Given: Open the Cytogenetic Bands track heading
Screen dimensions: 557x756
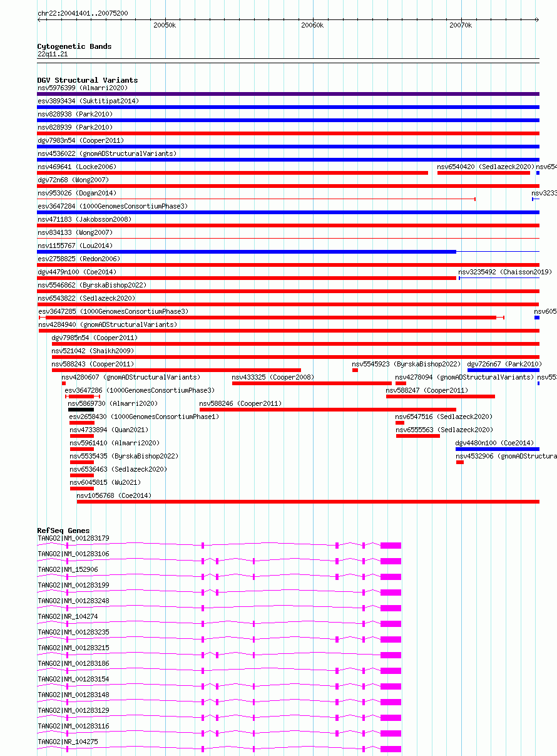Looking at the screenshot, I should 74,46.
